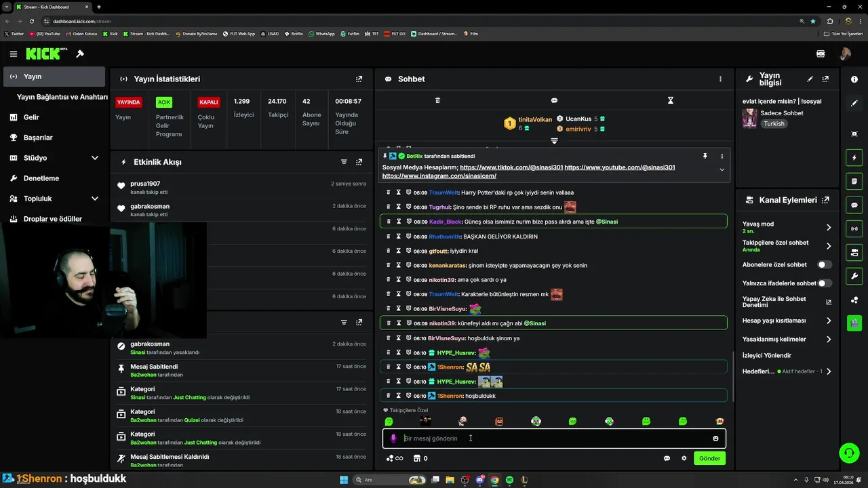868x488 pixels.
Task: Pop out the Yayın bilgisi panel
Action: coord(825,79)
